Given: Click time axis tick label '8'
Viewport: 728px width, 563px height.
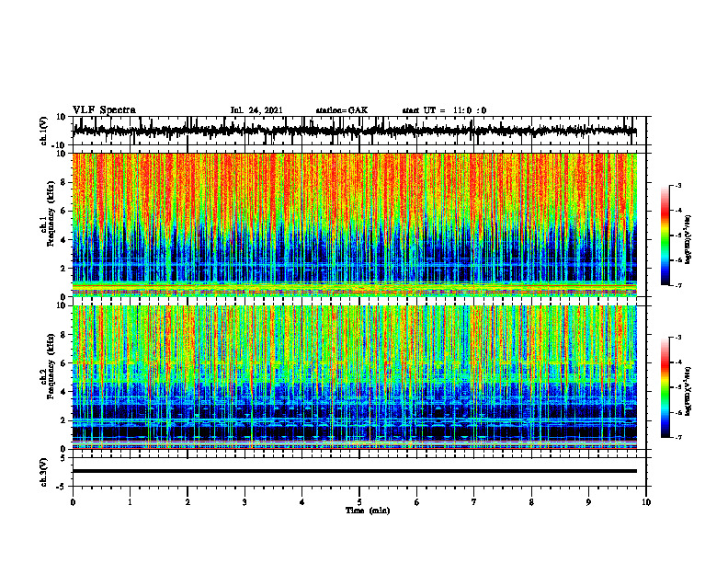Looking at the screenshot, I should point(531,502).
